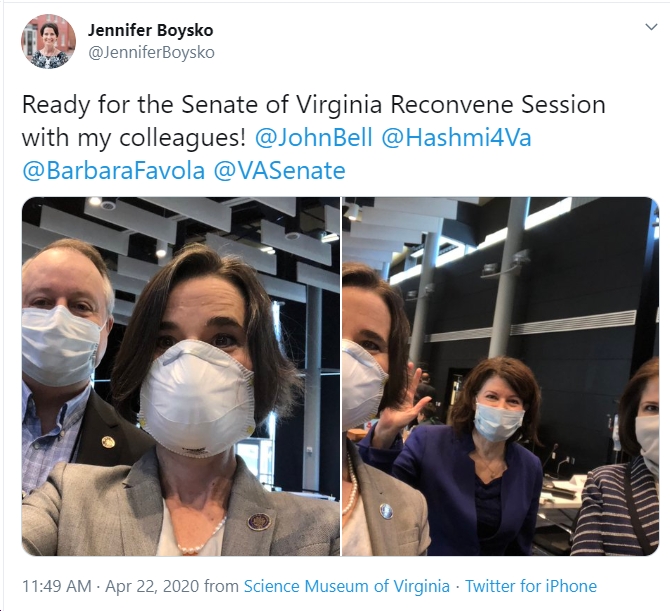Open the Twitter for iPhone source link
Image resolution: width=670 pixels, height=611 pixels.
pyautogui.click(x=531, y=586)
